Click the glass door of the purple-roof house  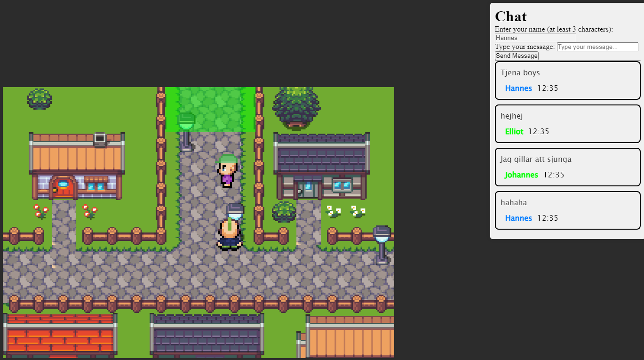click(x=308, y=188)
